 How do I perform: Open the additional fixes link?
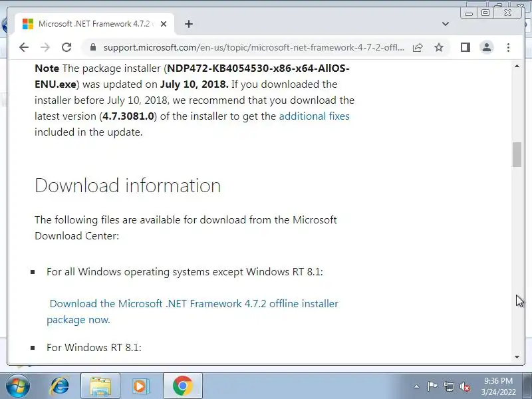(x=314, y=116)
